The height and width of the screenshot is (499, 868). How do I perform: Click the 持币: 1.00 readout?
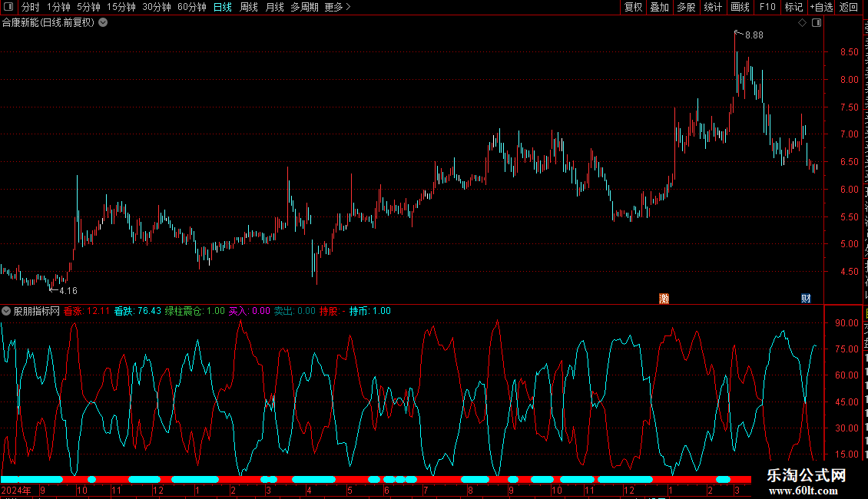369,311
